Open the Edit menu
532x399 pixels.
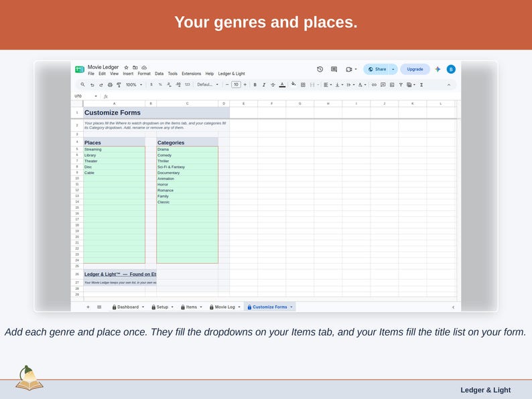(102, 74)
